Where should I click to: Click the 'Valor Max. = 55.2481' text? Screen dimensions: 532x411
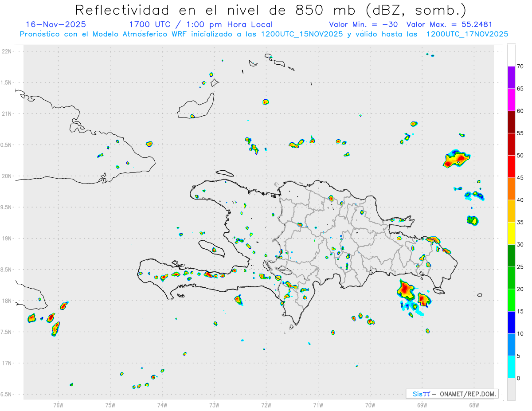(x=449, y=24)
